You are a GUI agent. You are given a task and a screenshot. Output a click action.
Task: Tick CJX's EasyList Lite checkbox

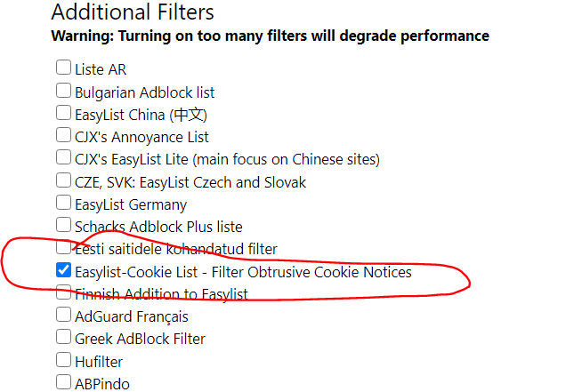63,158
